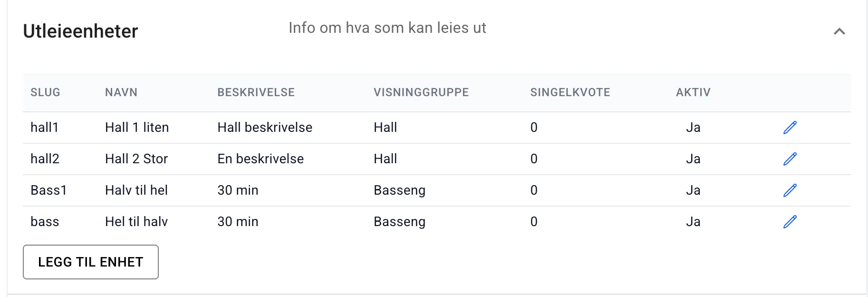Open the edit pencil on the first row
Screen dimensions: 868x297
[790, 127]
